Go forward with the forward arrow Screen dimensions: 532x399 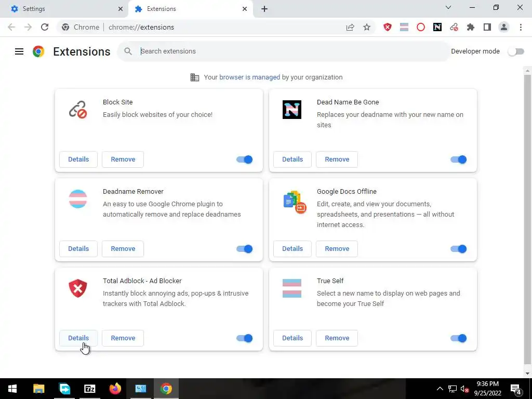coord(28,27)
